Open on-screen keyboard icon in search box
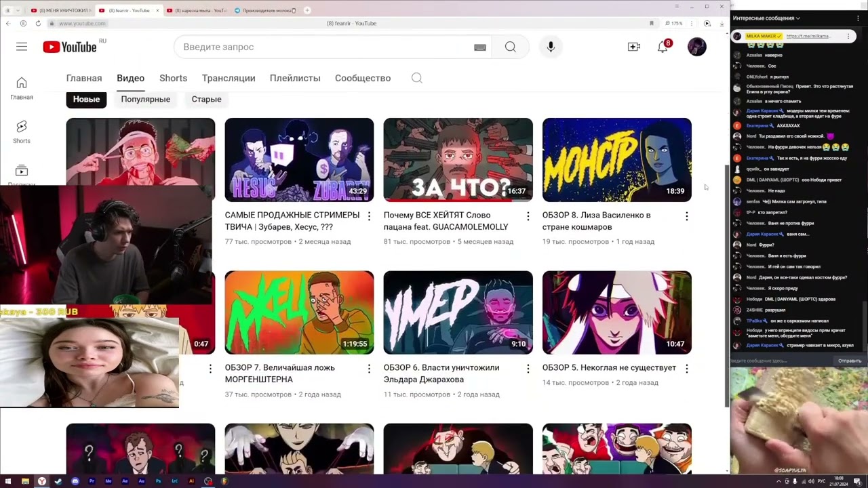 pyautogui.click(x=480, y=47)
